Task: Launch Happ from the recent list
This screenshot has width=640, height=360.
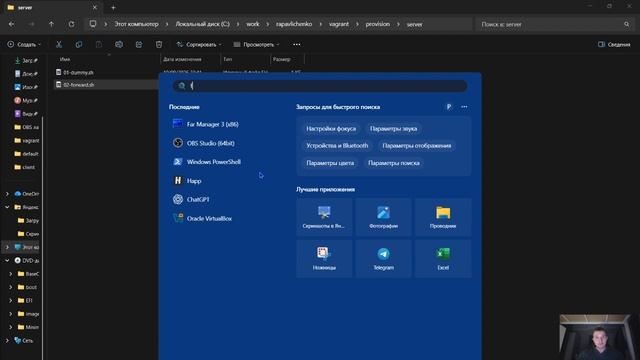Action: (x=187, y=181)
